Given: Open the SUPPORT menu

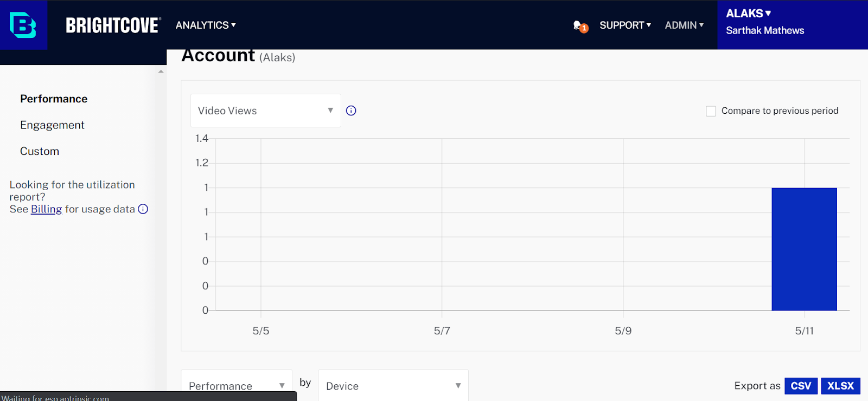Looking at the screenshot, I should coord(625,25).
